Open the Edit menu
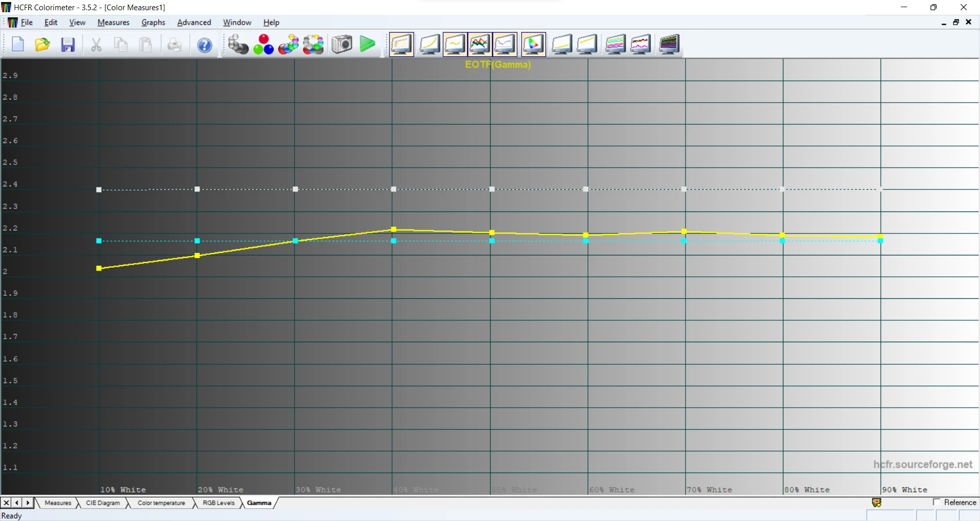This screenshot has height=521, width=980. coord(51,22)
